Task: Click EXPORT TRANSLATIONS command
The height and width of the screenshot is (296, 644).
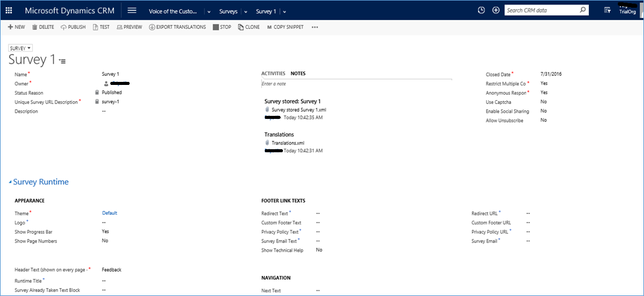Action: pyautogui.click(x=178, y=27)
